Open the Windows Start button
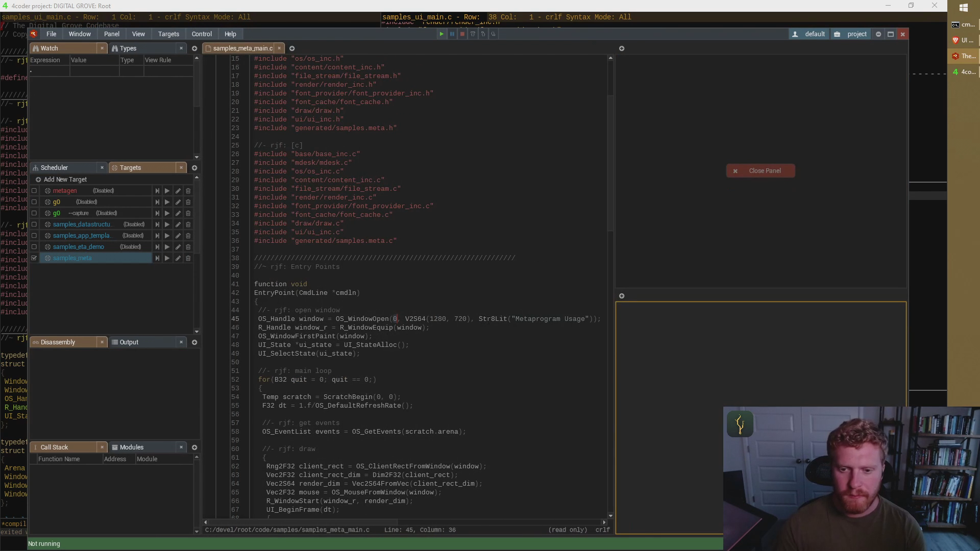The width and height of the screenshot is (980, 551). pyautogui.click(x=963, y=8)
